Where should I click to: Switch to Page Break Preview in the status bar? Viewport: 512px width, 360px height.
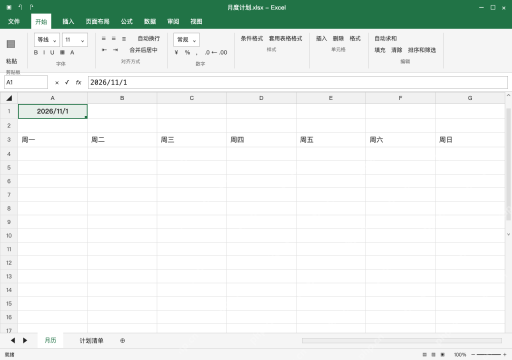[x=443, y=354]
